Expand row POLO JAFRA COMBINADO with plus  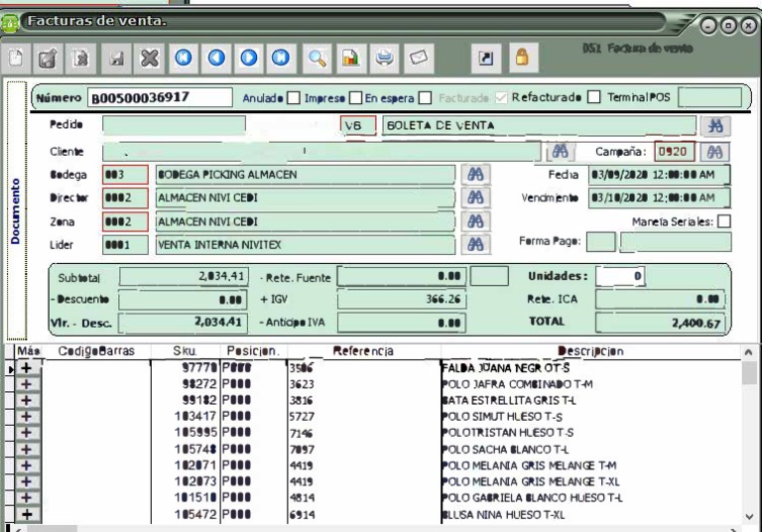[27, 384]
